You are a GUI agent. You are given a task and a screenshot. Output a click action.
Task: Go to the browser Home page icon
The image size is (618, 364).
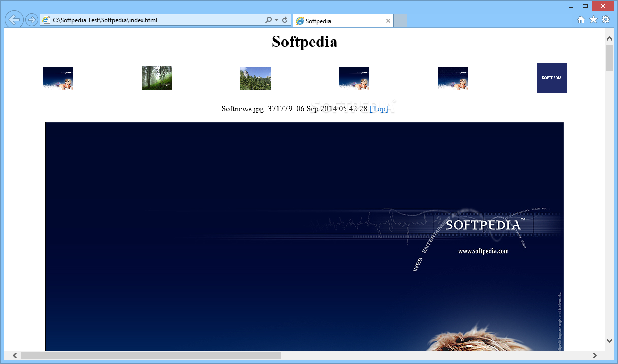581,20
